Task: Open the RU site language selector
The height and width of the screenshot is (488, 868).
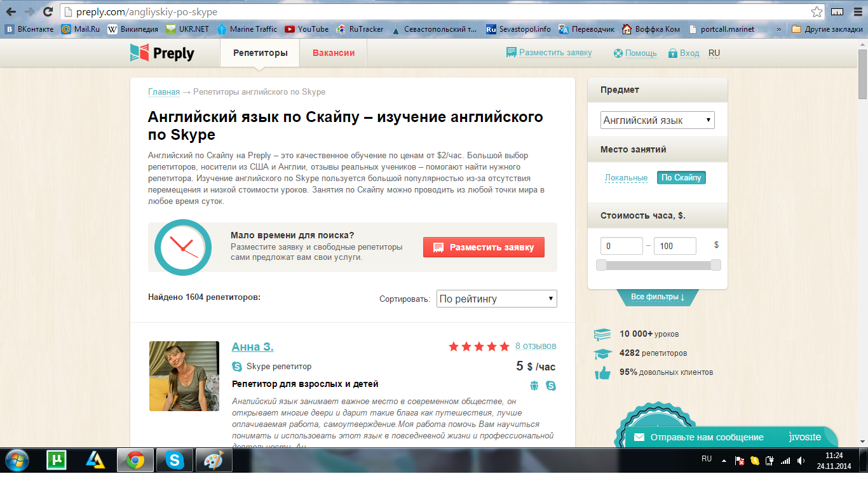Action: [714, 53]
